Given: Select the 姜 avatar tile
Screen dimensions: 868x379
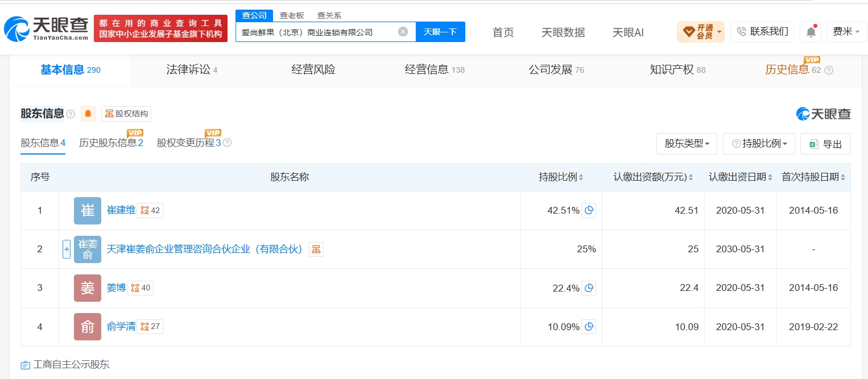Looking at the screenshot, I should pyautogui.click(x=88, y=288).
